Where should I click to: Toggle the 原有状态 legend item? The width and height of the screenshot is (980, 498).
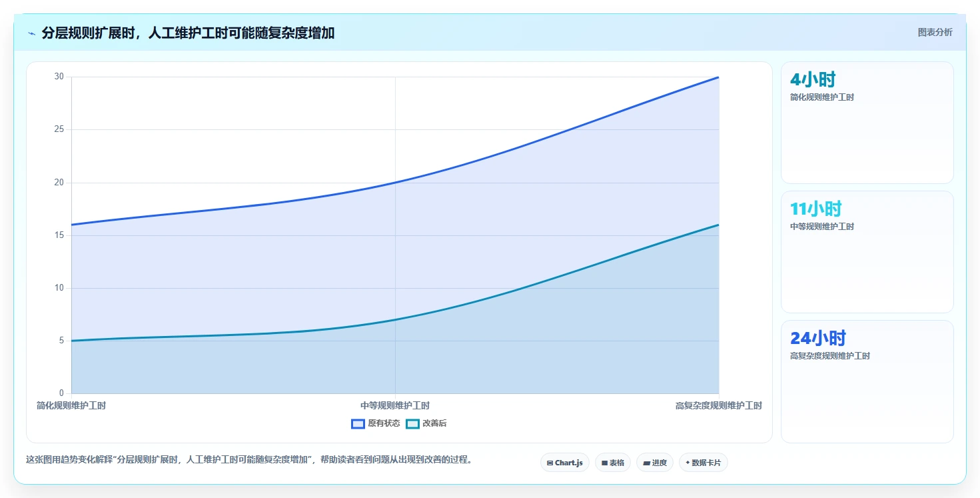point(376,423)
